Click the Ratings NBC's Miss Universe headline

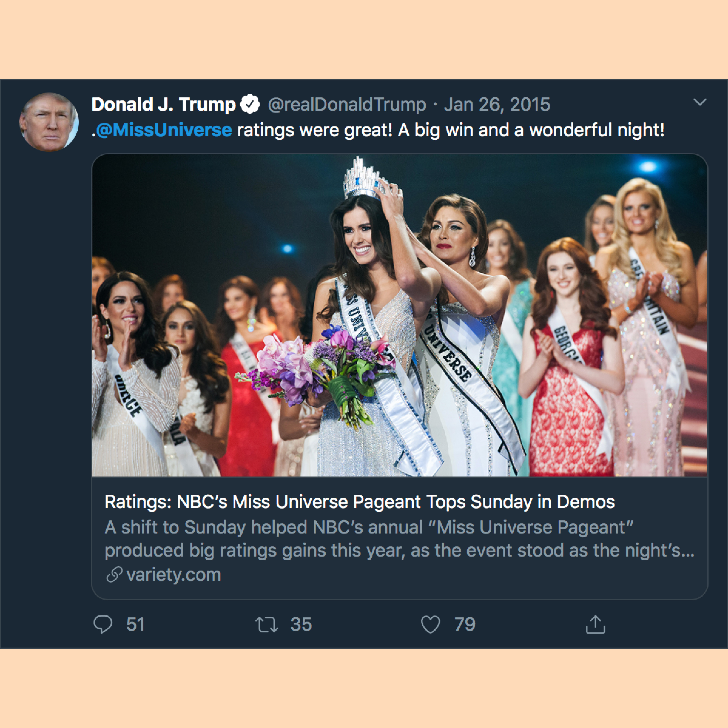(x=359, y=502)
